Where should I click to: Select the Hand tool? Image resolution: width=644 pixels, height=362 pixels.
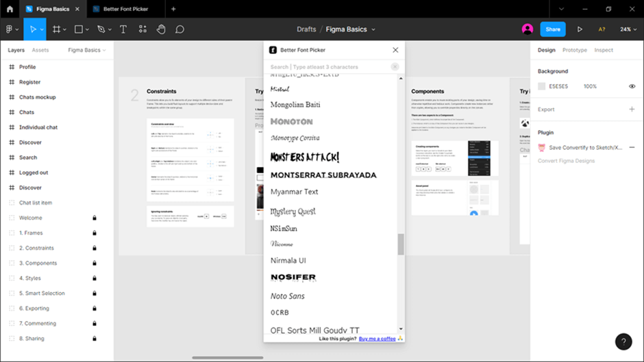click(161, 29)
